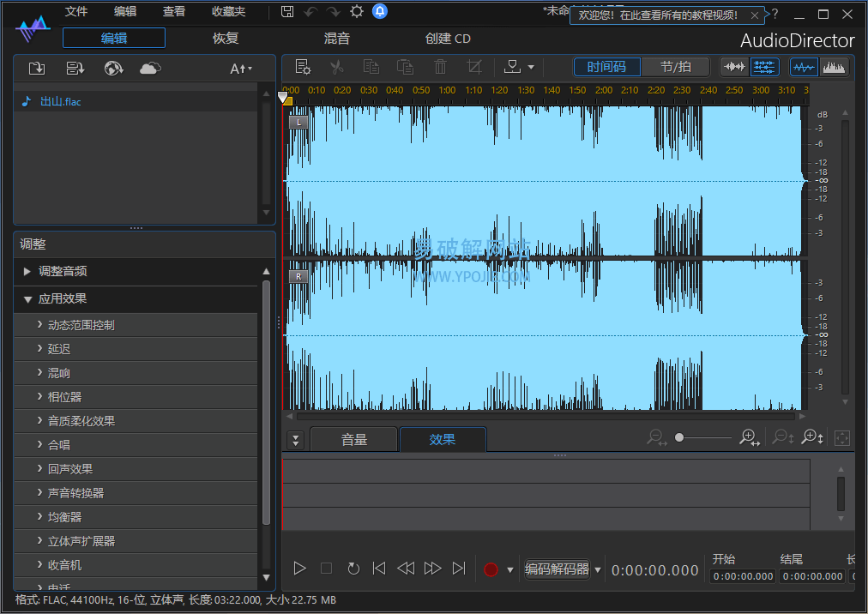868x614 pixels.
Task: Toggle the L channel label on waveform
Action: pos(298,123)
